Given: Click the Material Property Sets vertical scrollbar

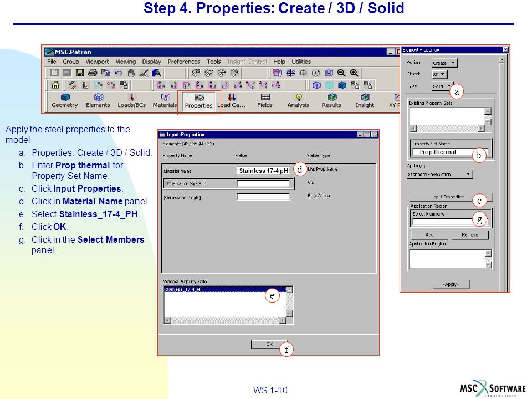Looking at the screenshot, I should click(x=289, y=301).
